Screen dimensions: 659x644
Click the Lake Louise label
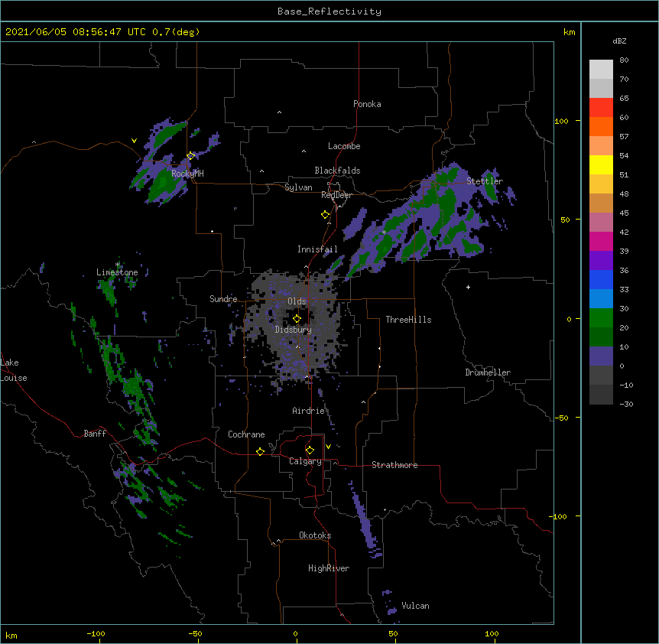point(14,370)
